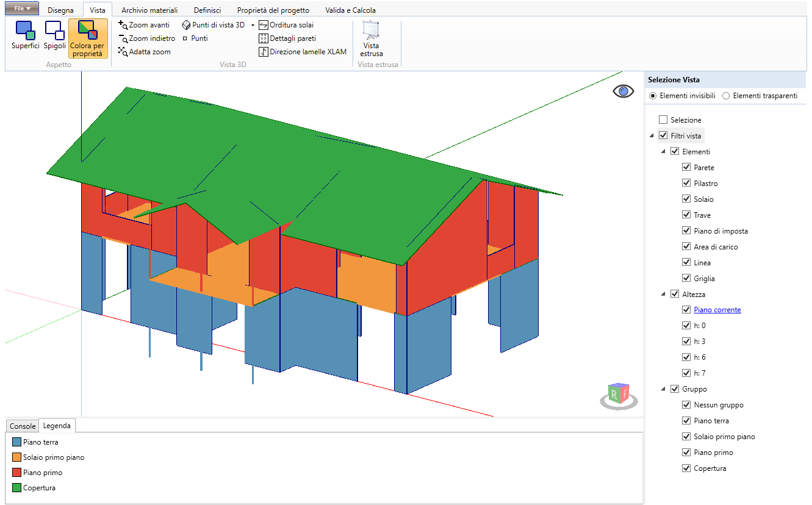The height and width of the screenshot is (505, 812).
Task: Uncheck the Linea checkbox
Action: tap(686, 262)
